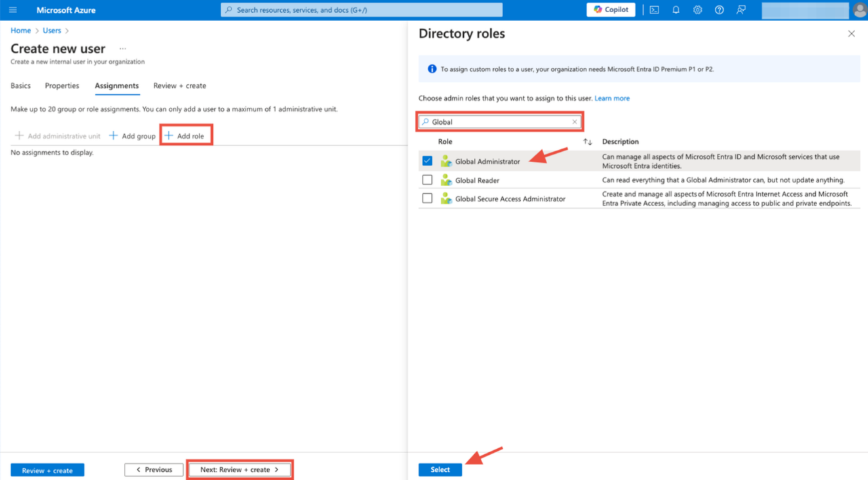This screenshot has height=480, width=868.
Task: Check the Global Reader checkbox
Action: [428, 180]
